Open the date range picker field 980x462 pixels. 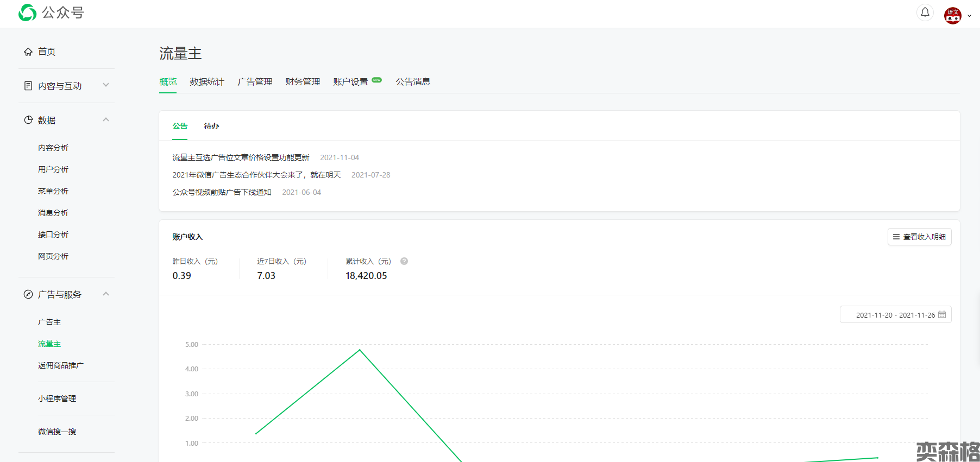(x=895, y=315)
